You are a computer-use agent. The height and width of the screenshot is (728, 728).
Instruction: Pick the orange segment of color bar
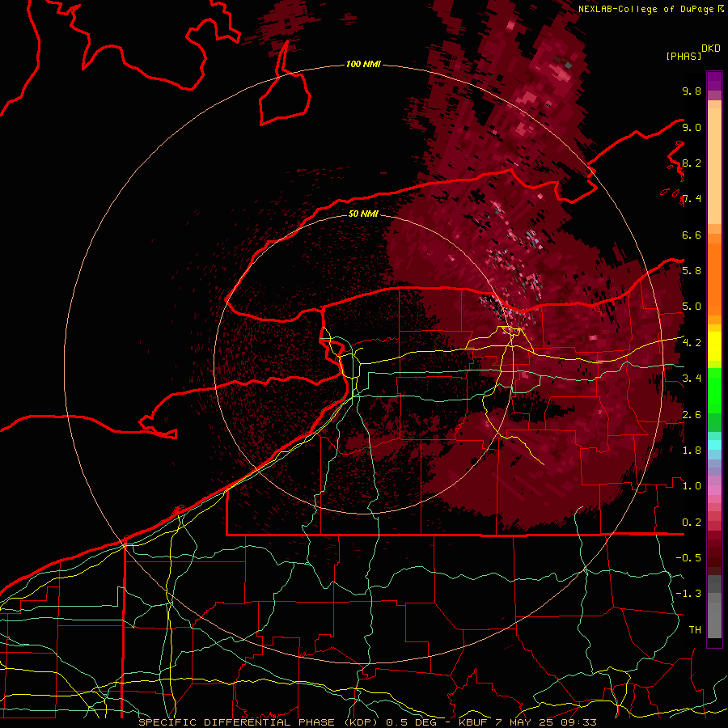[x=714, y=278]
